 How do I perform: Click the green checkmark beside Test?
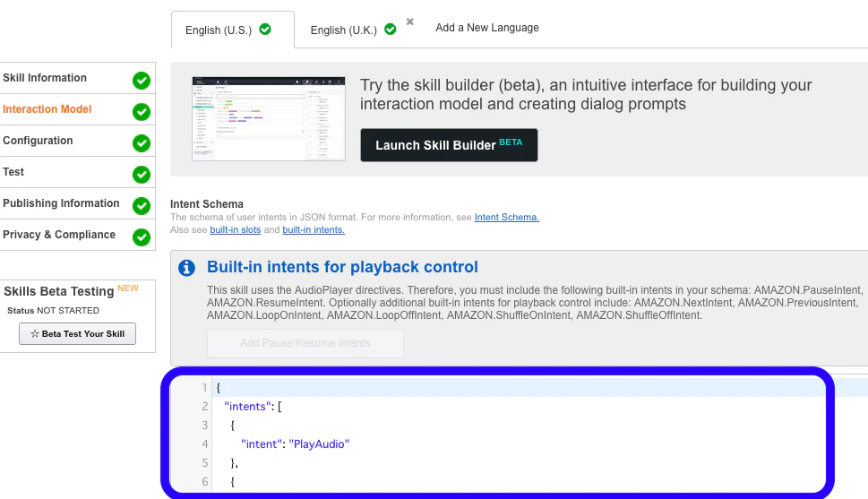pyautogui.click(x=142, y=175)
